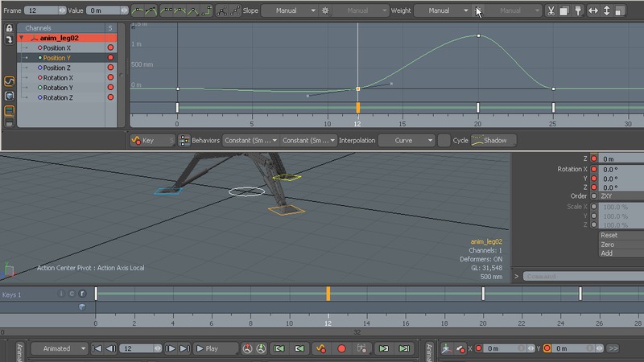
Task: Click the lock icon above the channel list
Action: 9,28
